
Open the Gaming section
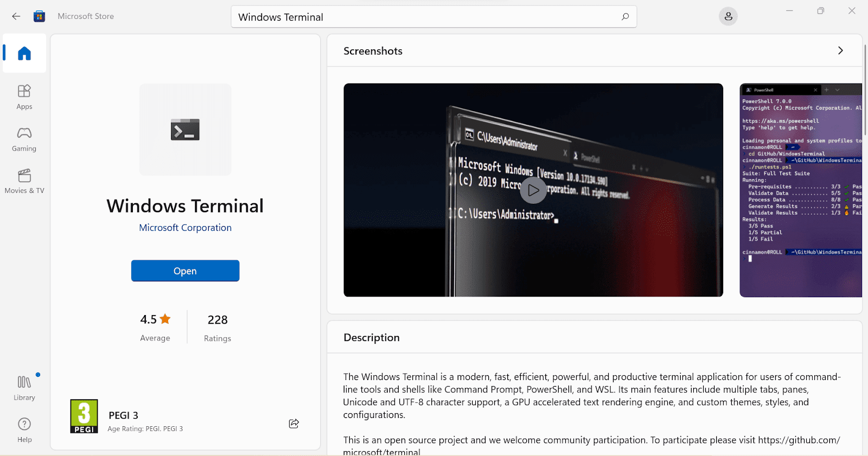pyautogui.click(x=24, y=139)
